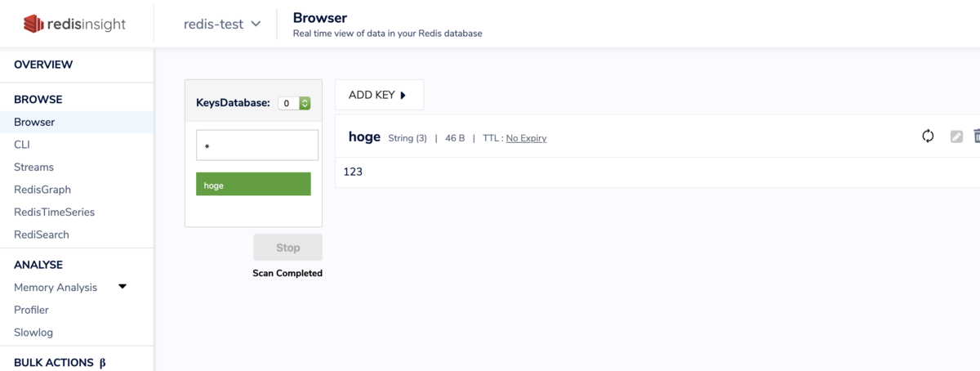The height and width of the screenshot is (371, 980).
Task: Click the Stop scan button
Action: pyautogui.click(x=287, y=248)
